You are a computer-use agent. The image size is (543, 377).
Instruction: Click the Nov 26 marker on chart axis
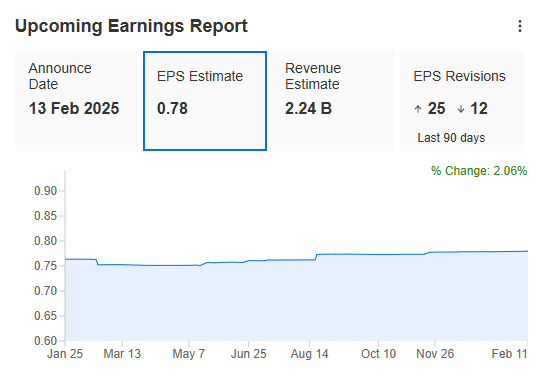(435, 354)
